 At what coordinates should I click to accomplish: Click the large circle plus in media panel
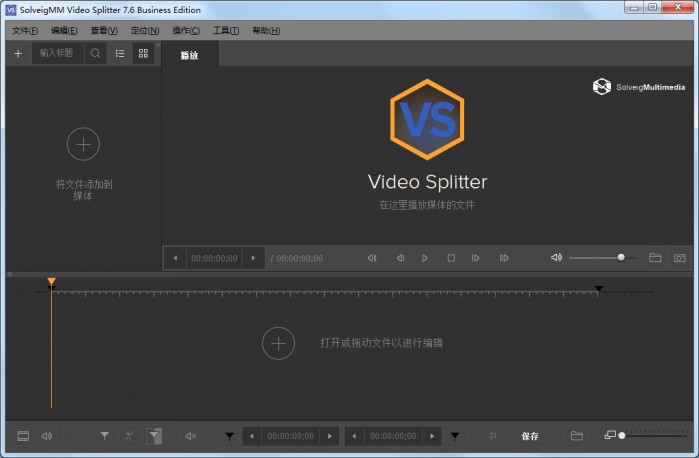click(x=83, y=144)
